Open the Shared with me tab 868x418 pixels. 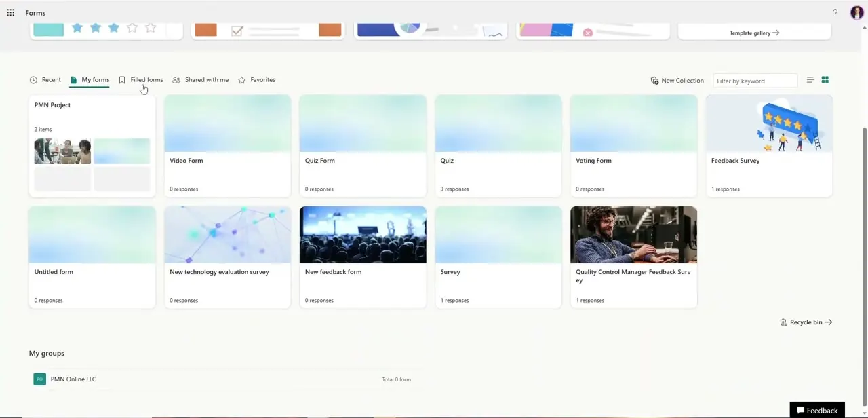201,80
